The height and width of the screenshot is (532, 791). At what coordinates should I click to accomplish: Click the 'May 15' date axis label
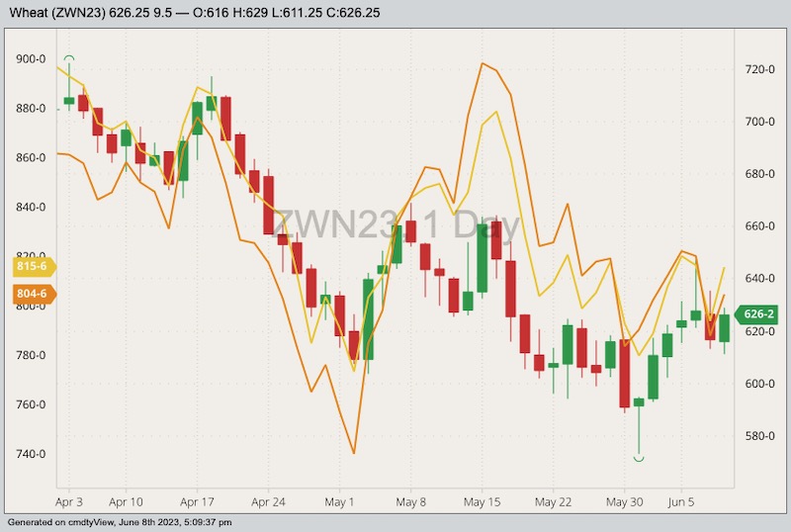pos(482,502)
